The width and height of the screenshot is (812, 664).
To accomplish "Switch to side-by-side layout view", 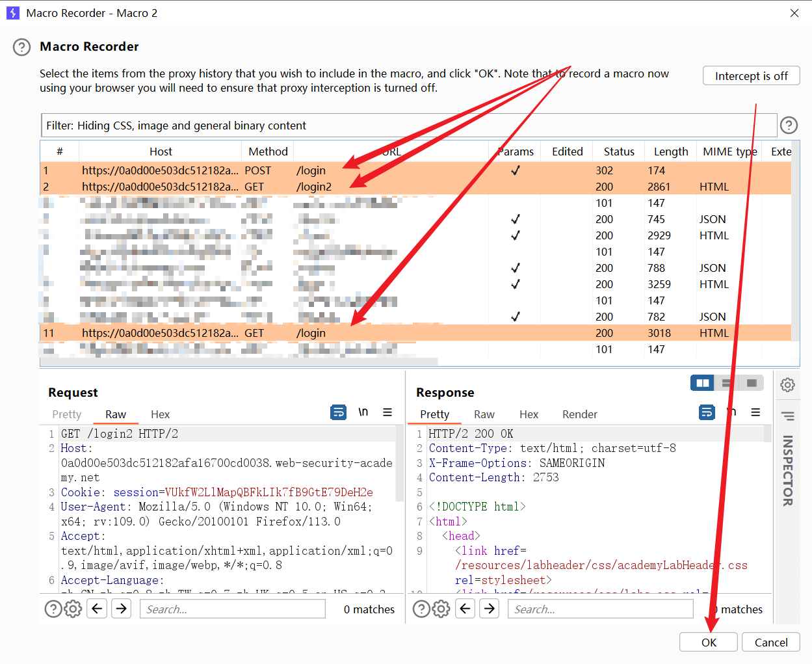I will [x=702, y=383].
